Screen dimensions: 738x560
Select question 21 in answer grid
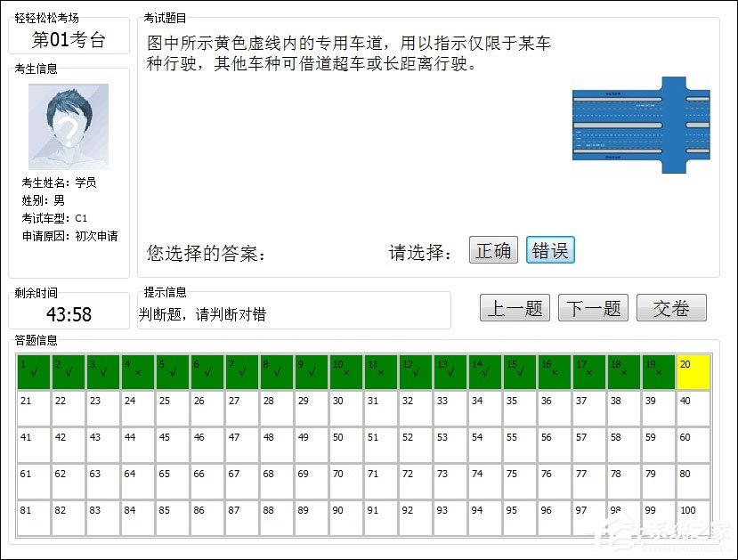[x=33, y=409]
